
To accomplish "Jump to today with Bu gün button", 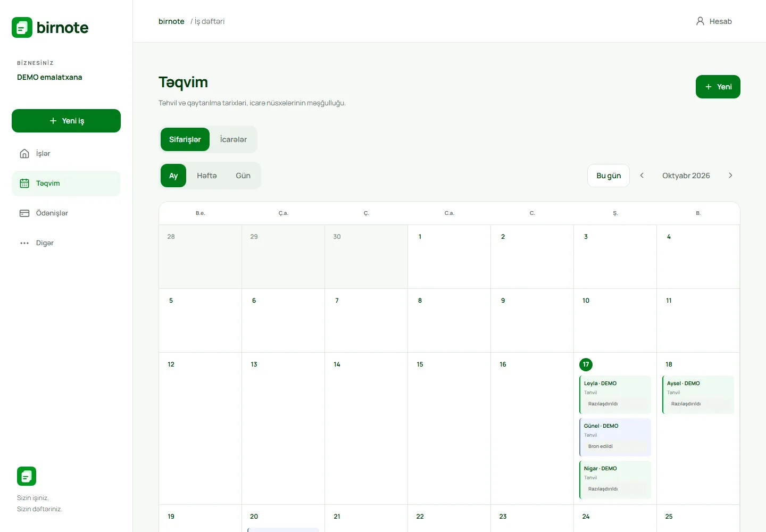I will [609, 176].
